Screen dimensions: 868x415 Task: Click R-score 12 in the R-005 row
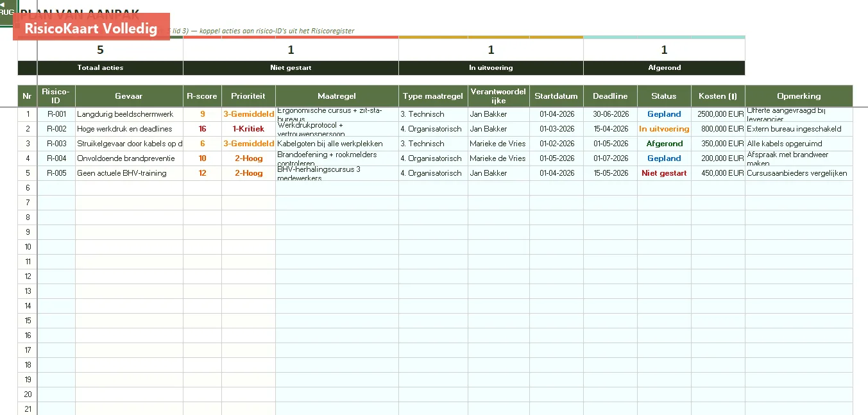pos(202,173)
